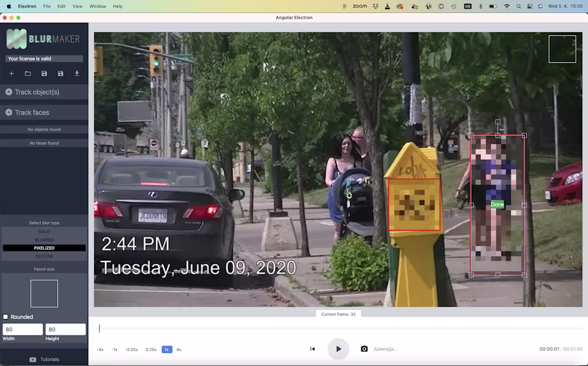Image resolution: width=588 pixels, height=366 pixels.
Task: Click the GB input source icon
Action: (468, 6)
